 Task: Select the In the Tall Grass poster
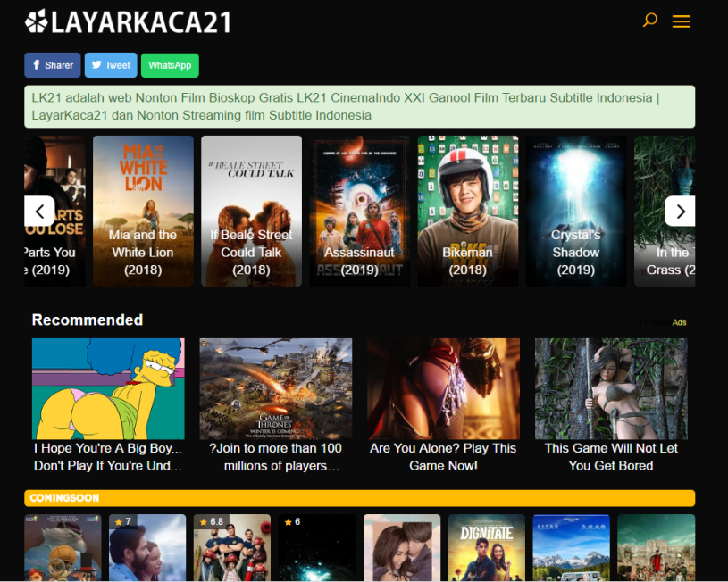point(665,211)
